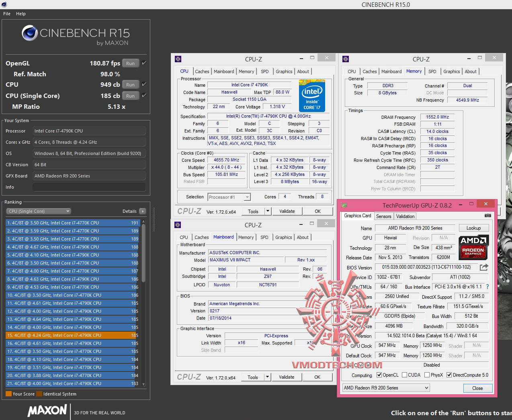Click brown Identical System legend swatch
Viewport: 512px width, 420px height.
click(x=39, y=394)
